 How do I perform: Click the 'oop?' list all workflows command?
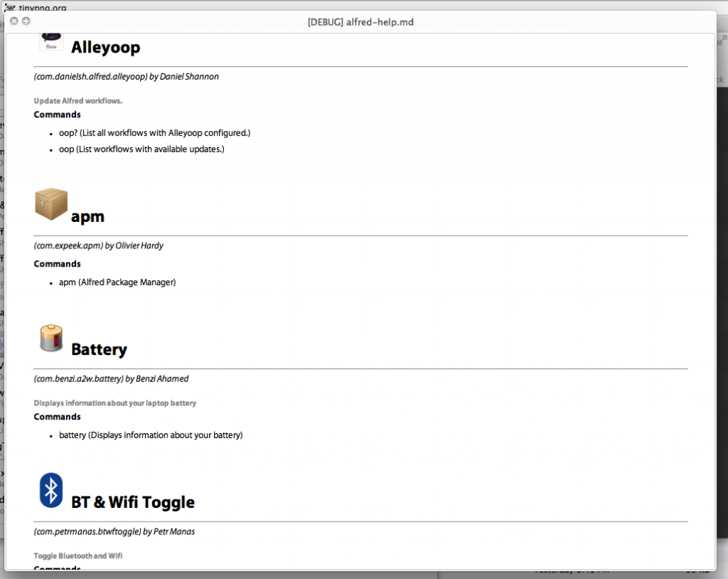[x=154, y=133]
